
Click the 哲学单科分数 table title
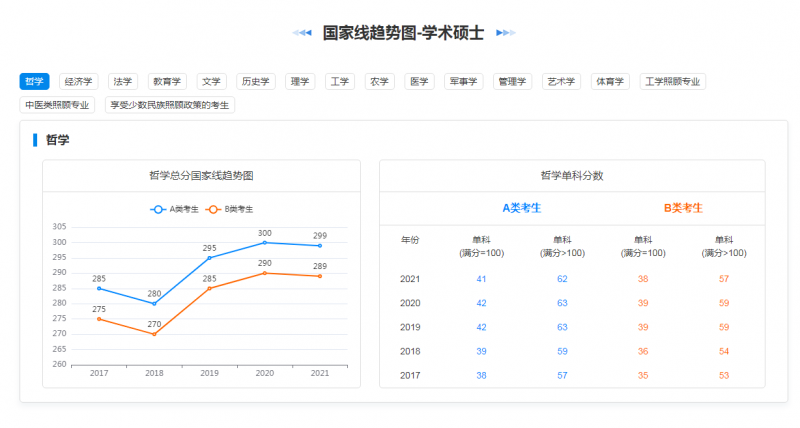(572, 175)
